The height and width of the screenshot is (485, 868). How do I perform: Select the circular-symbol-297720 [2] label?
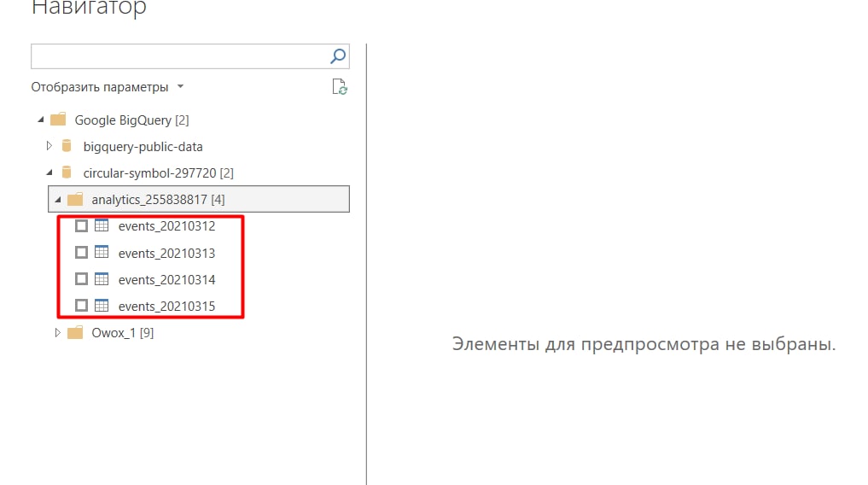pos(158,173)
